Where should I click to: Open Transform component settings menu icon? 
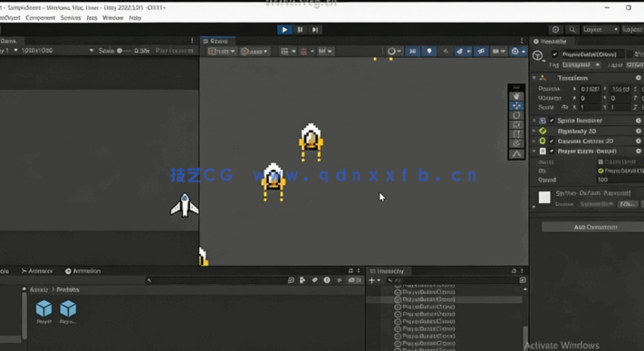click(x=639, y=78)
